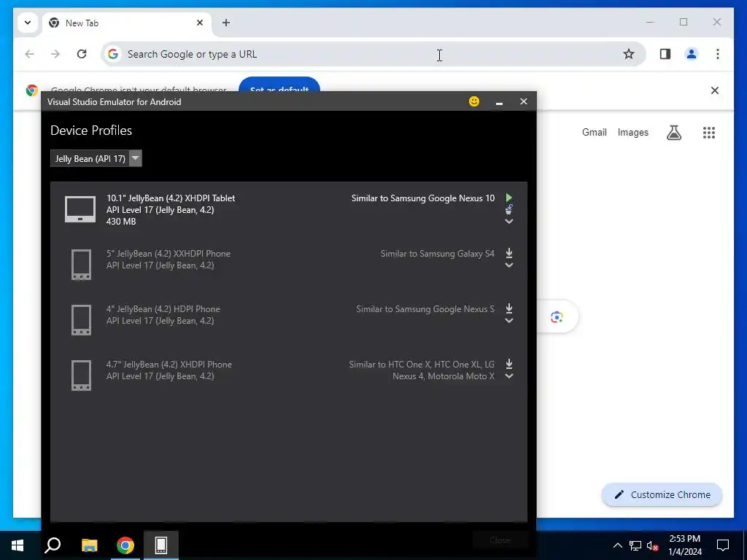Click 'Similar to Samsung Google Nexus 10' text
Viewport: 747px width, 560px height.
[x=423, y=198]
